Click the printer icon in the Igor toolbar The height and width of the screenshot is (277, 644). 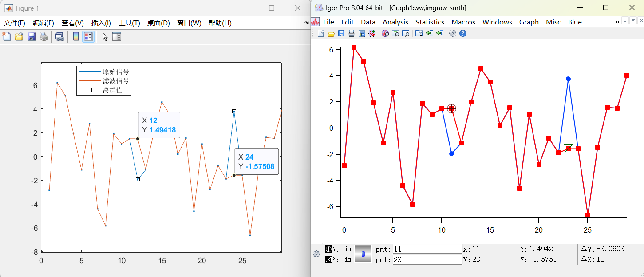click(352, 33)
